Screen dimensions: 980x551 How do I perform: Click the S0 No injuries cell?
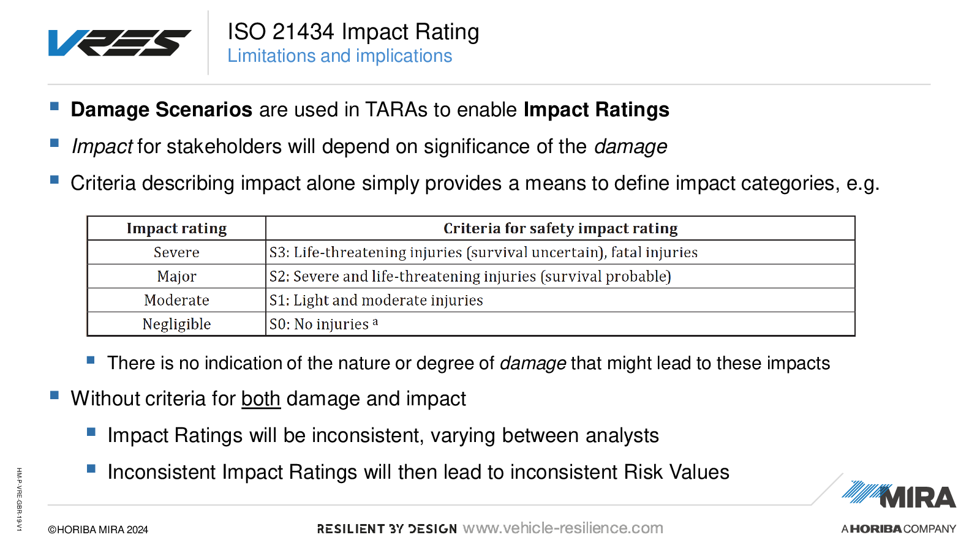pyautogui.click(x=323, y=324)
